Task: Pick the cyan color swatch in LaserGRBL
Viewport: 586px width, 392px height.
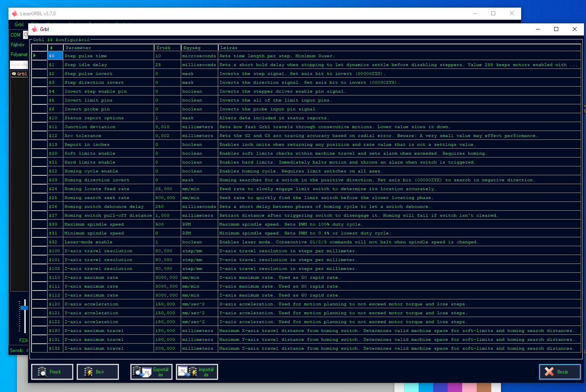Action: pyautogui.click(x=411, y=387)
